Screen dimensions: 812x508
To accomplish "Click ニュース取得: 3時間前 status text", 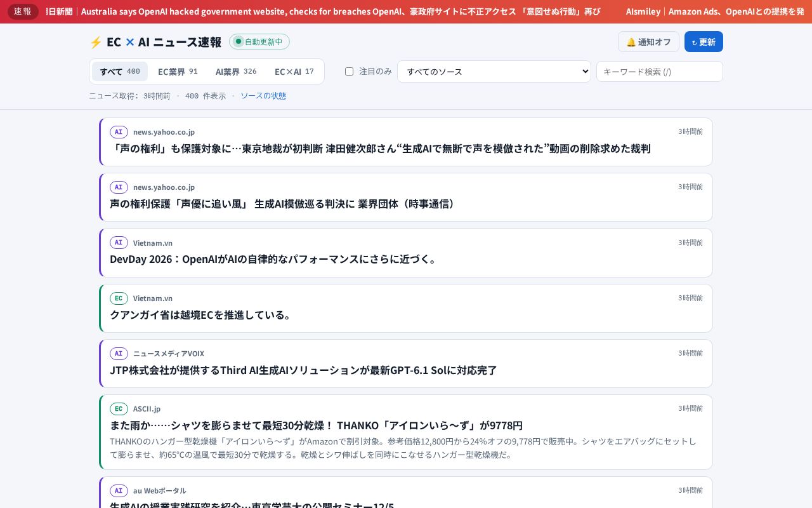I will [129, 95].
